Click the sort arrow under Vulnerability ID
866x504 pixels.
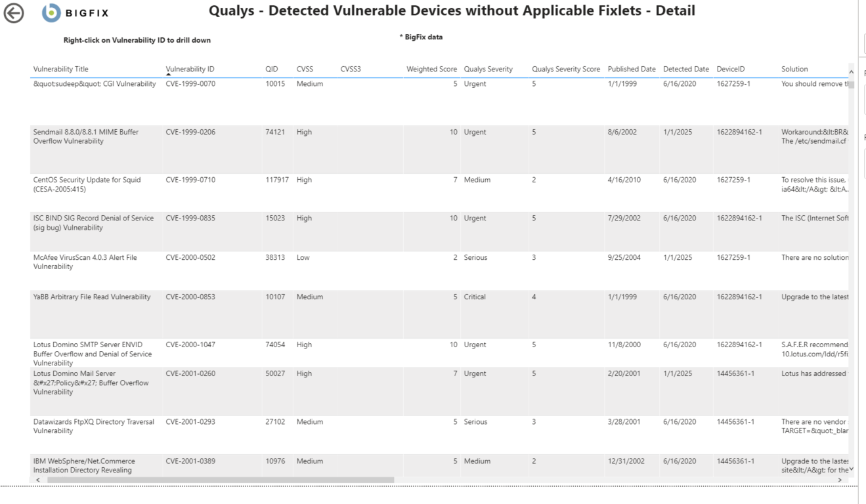tap(169, 75)
